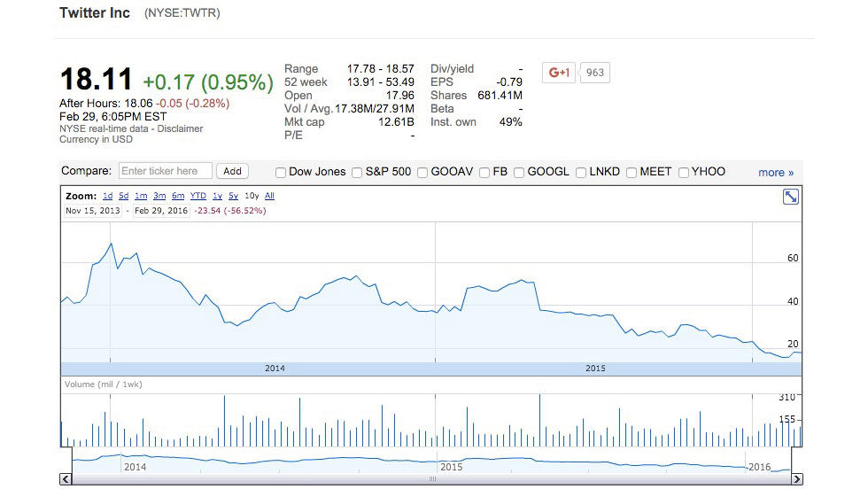Click the Twitter Inc company title
Screen dimensions: 868x489
(x=95, y=12)
